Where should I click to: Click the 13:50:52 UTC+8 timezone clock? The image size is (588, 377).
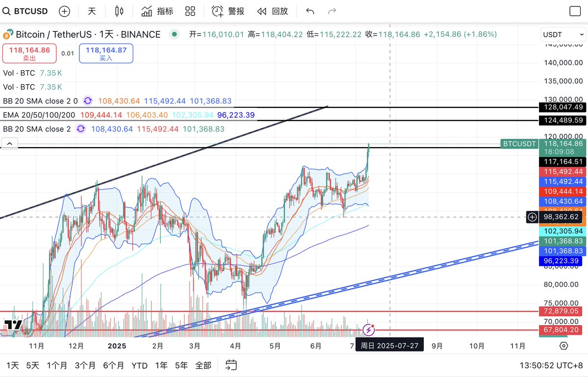point(551,365)
